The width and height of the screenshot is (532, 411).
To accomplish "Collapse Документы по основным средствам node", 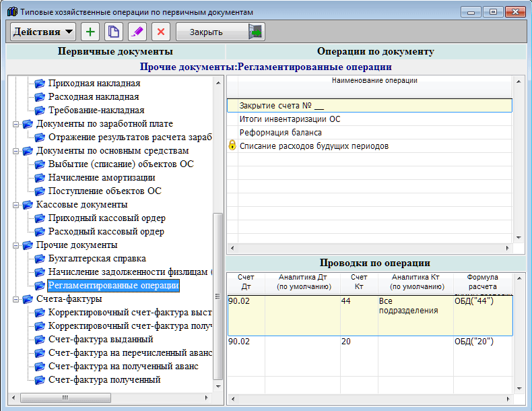I will [x=15, y=151].
